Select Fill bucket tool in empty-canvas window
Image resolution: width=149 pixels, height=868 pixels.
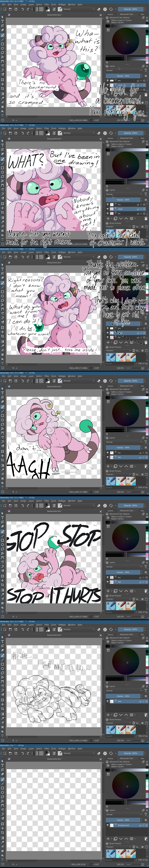[3, 855]
